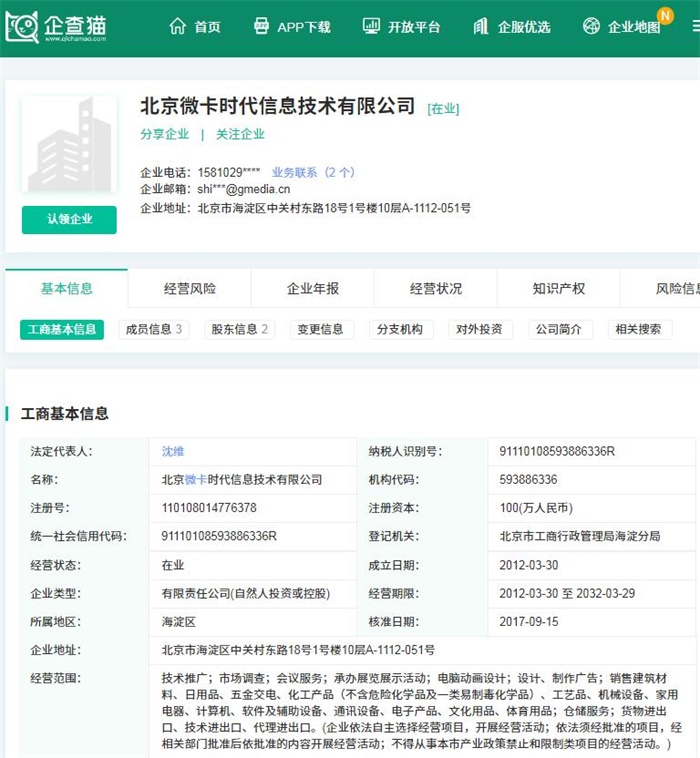Click 经营期限 value 2012-03-30 至 2032-03-29

(x=567, y=594)
